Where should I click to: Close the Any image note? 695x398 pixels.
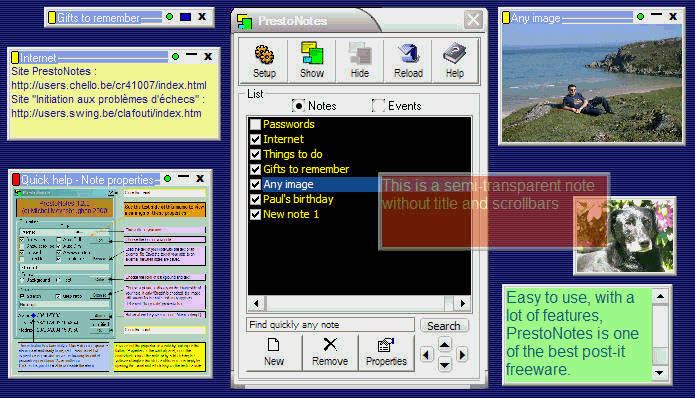(673, 17)
